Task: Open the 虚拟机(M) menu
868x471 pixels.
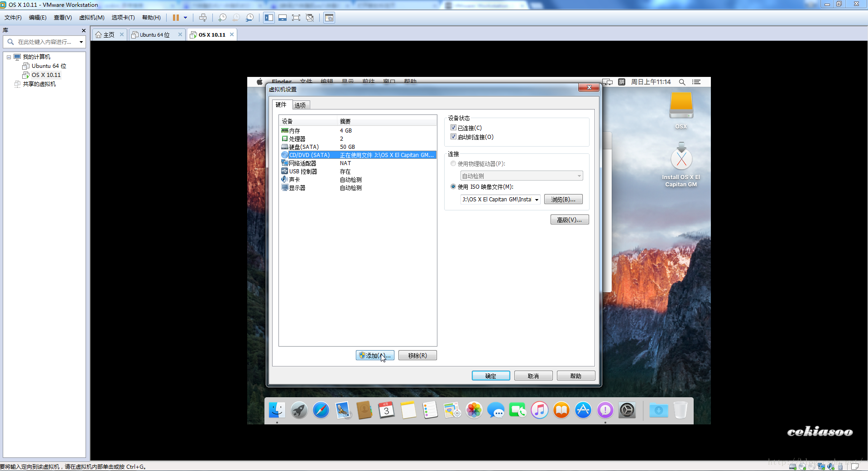Action: point(92,18)
